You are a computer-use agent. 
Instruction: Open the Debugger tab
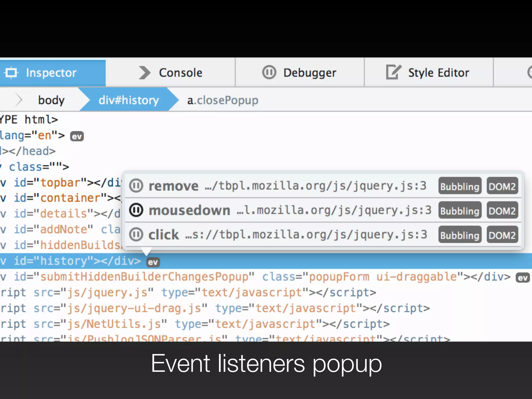[x=300, y=73]
